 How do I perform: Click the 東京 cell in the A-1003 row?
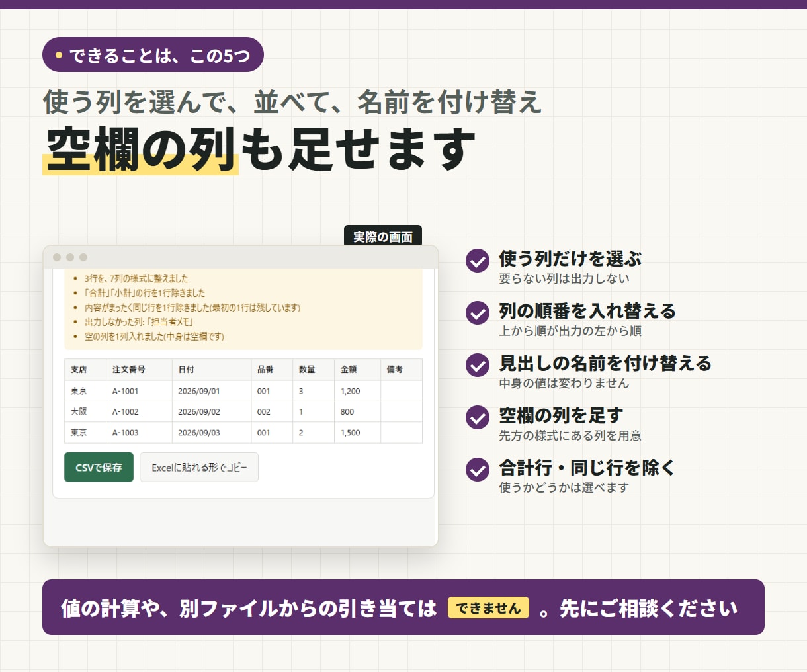(85, 433)
